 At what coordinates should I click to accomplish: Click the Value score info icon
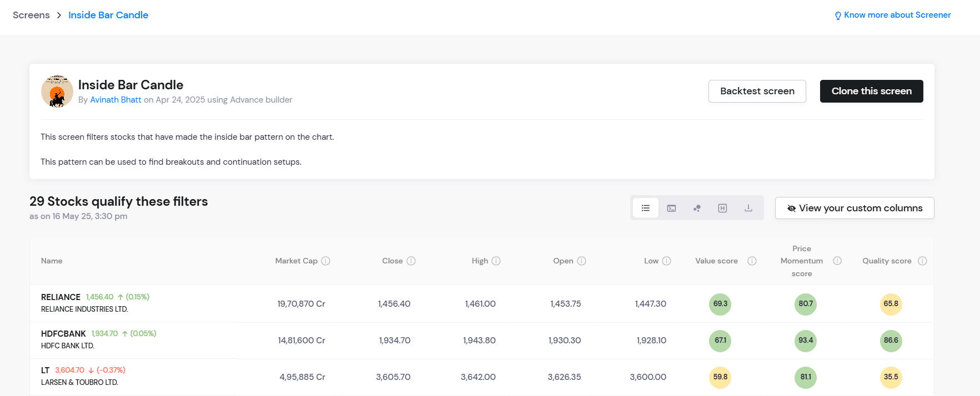click(752, 261)
